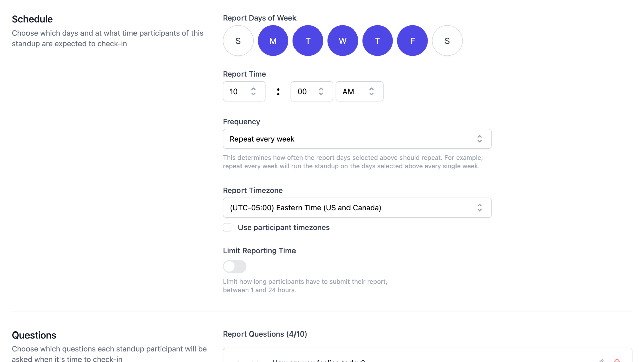This screenshot has width=644, height=362.
Task: Toggle Tuesday report day circle
Action: (x=308, y=41)
